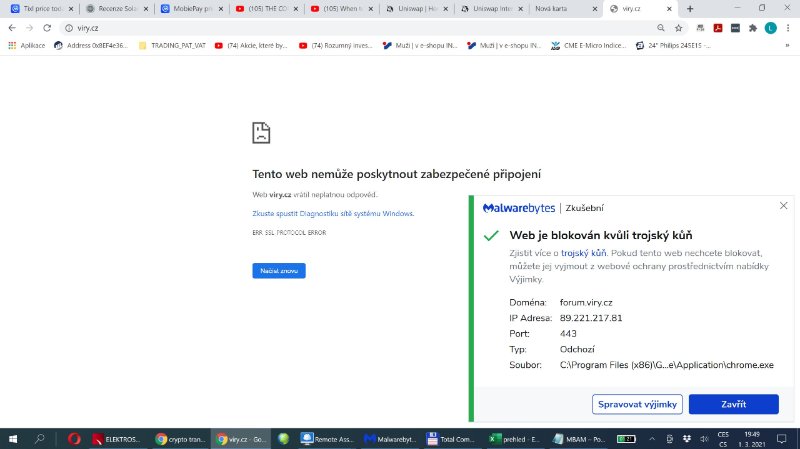Close the Nová karta tab
Screen dimensions: 800x449
[594, 9]
